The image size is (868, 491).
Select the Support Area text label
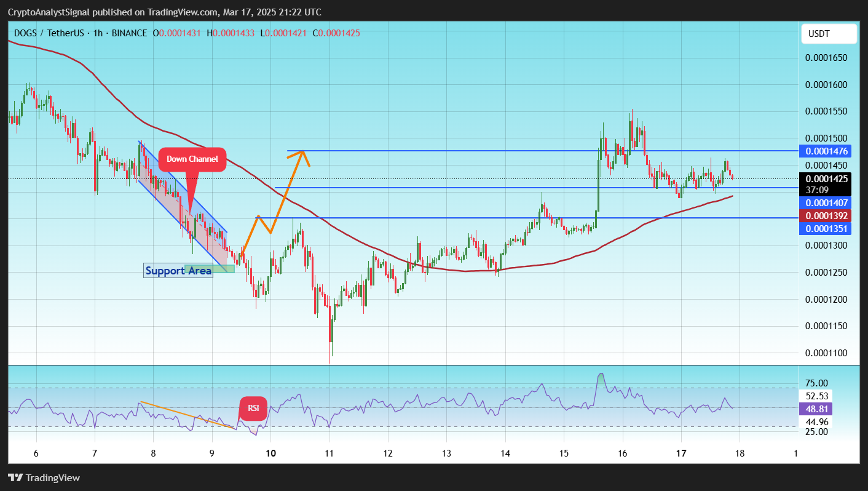point(178,270)
